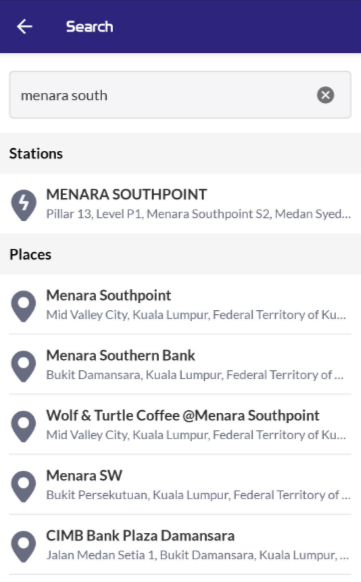
Task: Focus the search field containing 'menara south'
Action: point(180,95)
